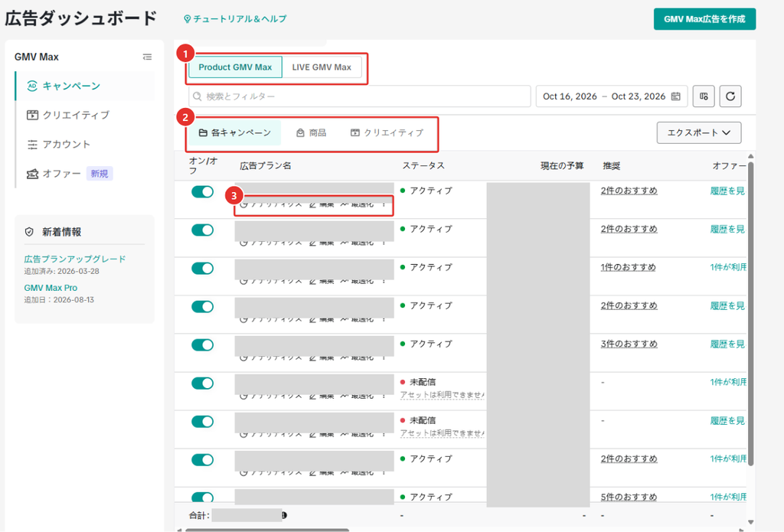Image resolution: width=784 pixels, height=532 pixels.
Task: Toggle the 5件のおすすめ row switch
Action: tap(202, 498)
